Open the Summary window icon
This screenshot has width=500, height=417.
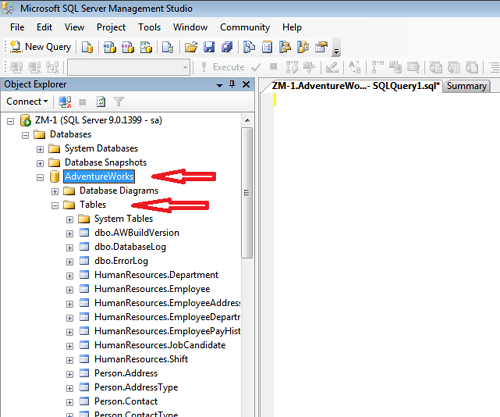pyautogui.click(x=267, y=47)
